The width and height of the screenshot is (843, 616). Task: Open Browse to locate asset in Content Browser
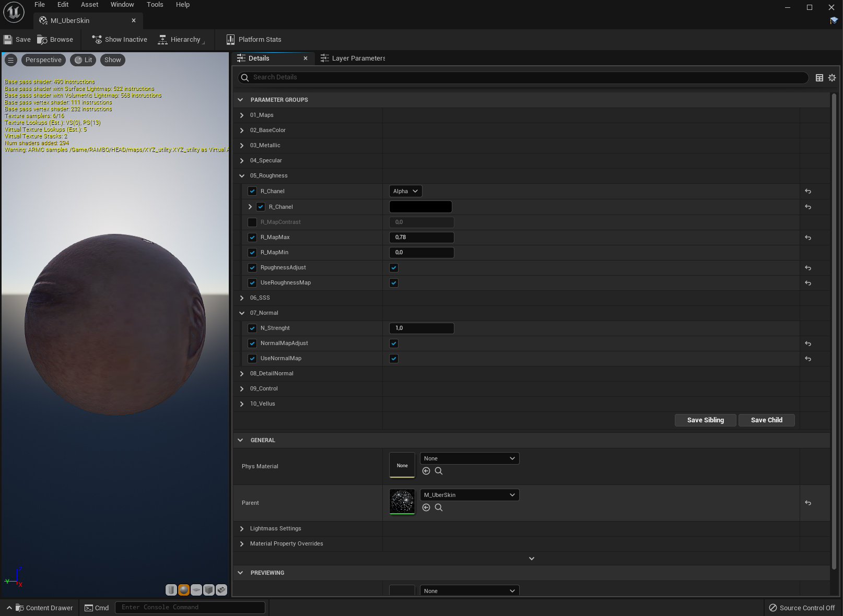point(55,40)
